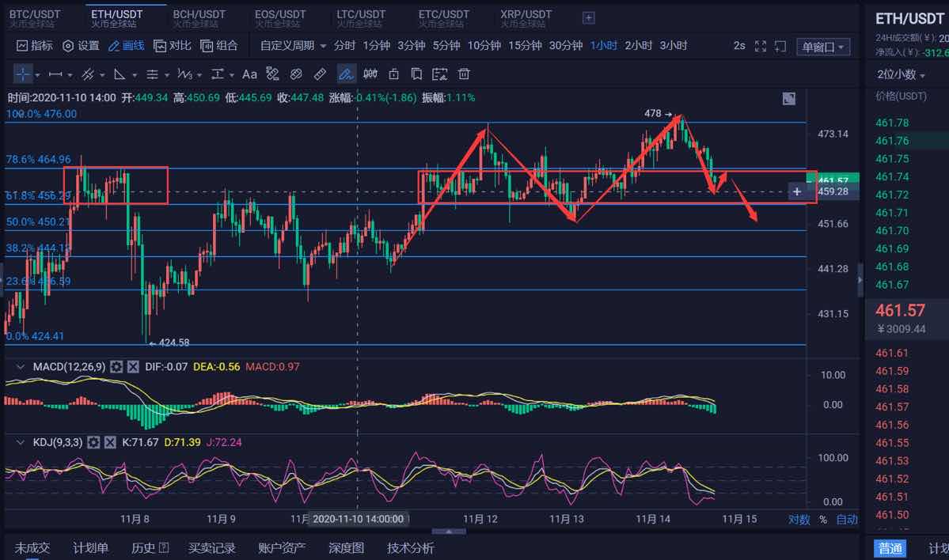The height and width of the screenshot is (560, 949).
Task: Enable 自动 auto scaling mode
Action: click(x=846, y=519)
